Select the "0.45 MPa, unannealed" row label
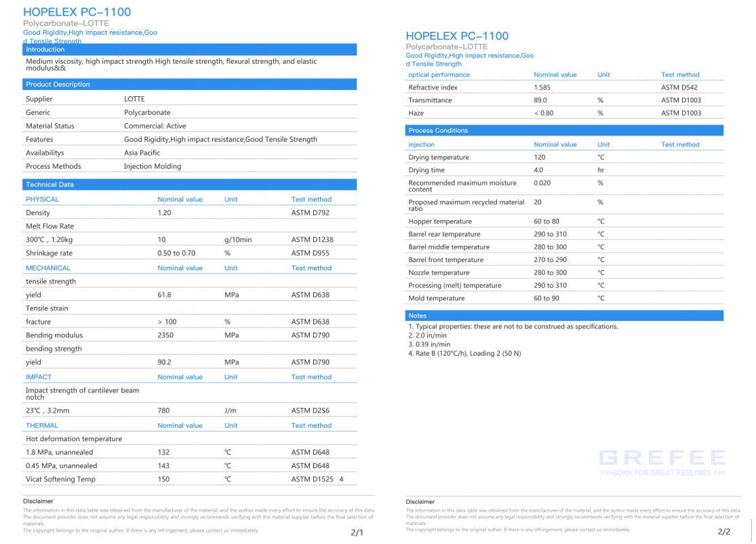This screenshot has height=544, width=756. 61,466
